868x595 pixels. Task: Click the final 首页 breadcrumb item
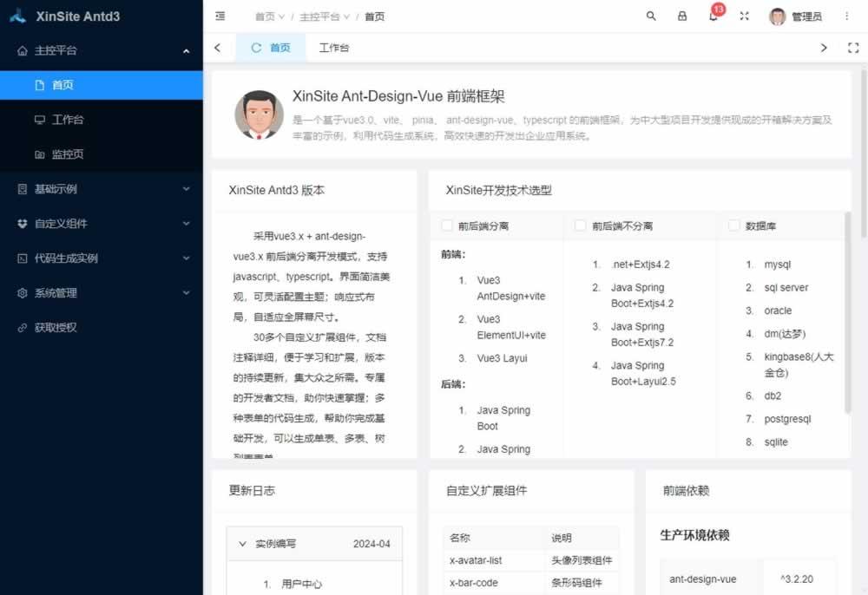374,16
